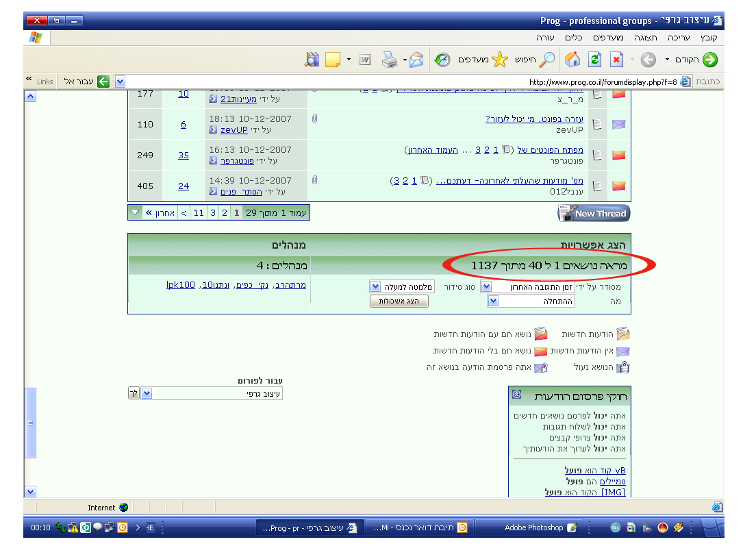Open zevUP user profile link
756x546 pixels.
pyautogui.click(x=234, y=129)
